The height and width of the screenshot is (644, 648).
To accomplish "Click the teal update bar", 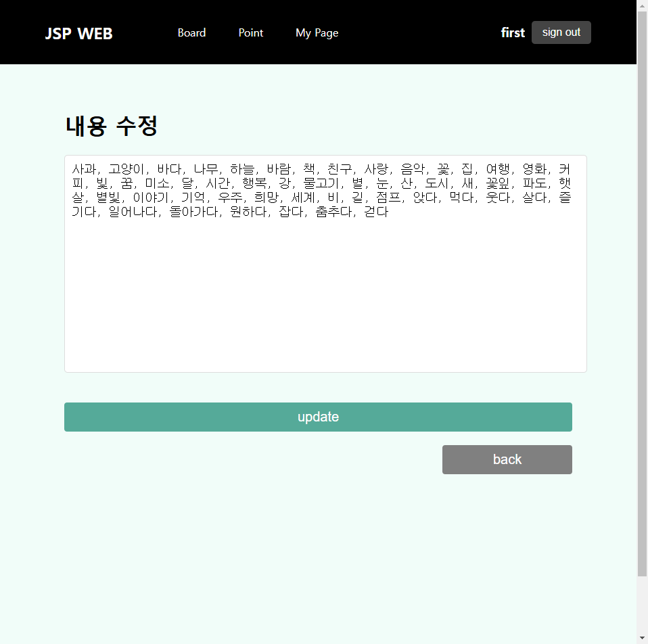I will pyautogui.click(x=318, y=417).
